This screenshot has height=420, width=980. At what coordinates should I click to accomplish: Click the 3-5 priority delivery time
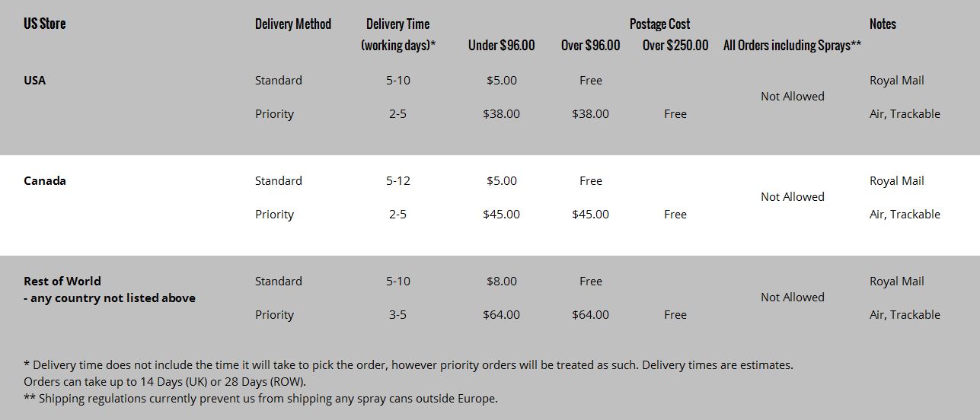[397, 314]
